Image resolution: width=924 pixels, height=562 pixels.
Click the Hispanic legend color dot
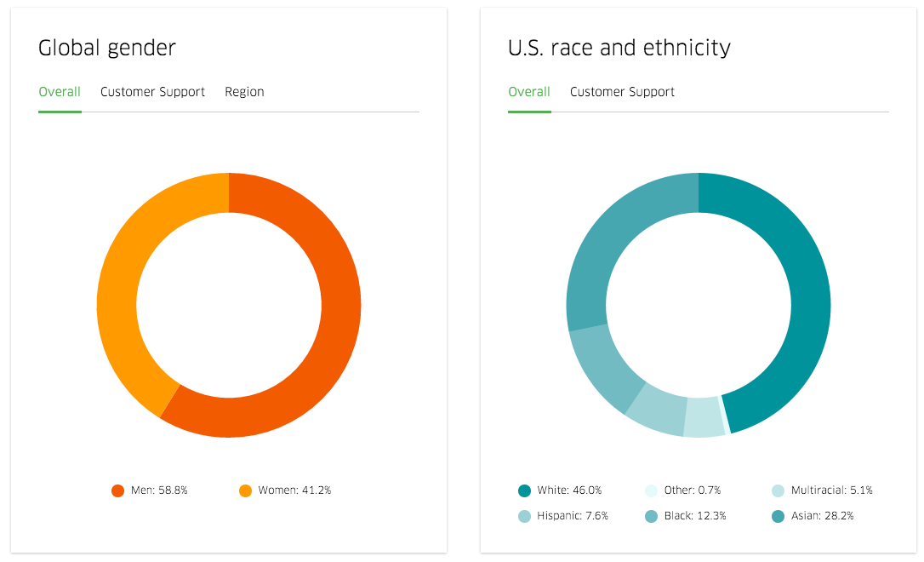pos(524,516)
